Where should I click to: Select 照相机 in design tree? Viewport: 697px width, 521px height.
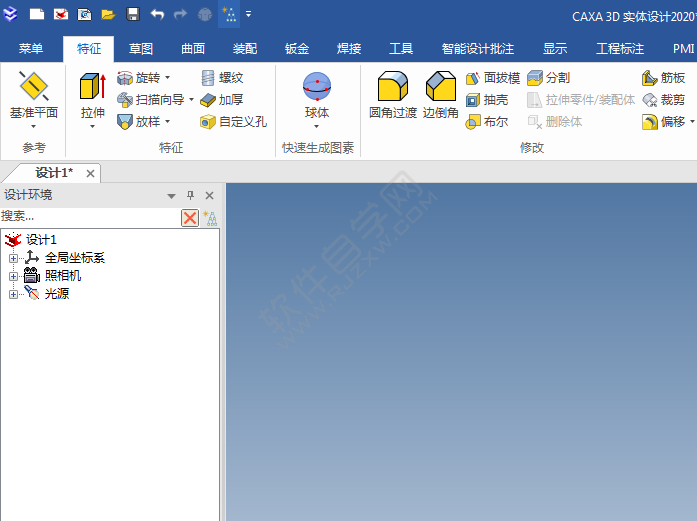click(63, 276)
